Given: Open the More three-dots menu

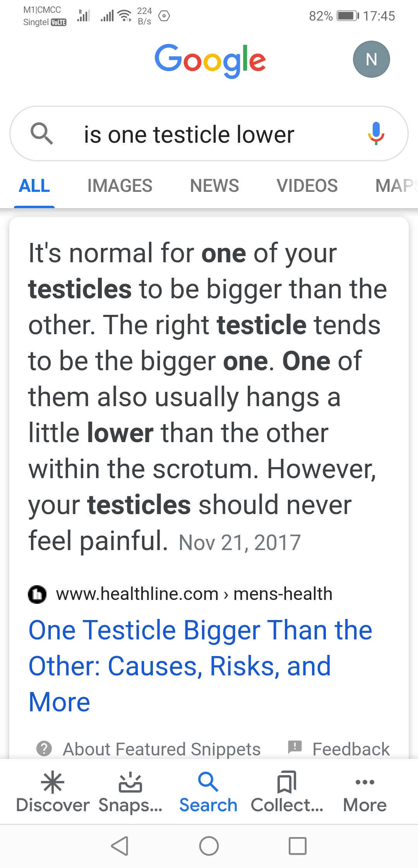Looking at the screenshot, I should [365, 782].
